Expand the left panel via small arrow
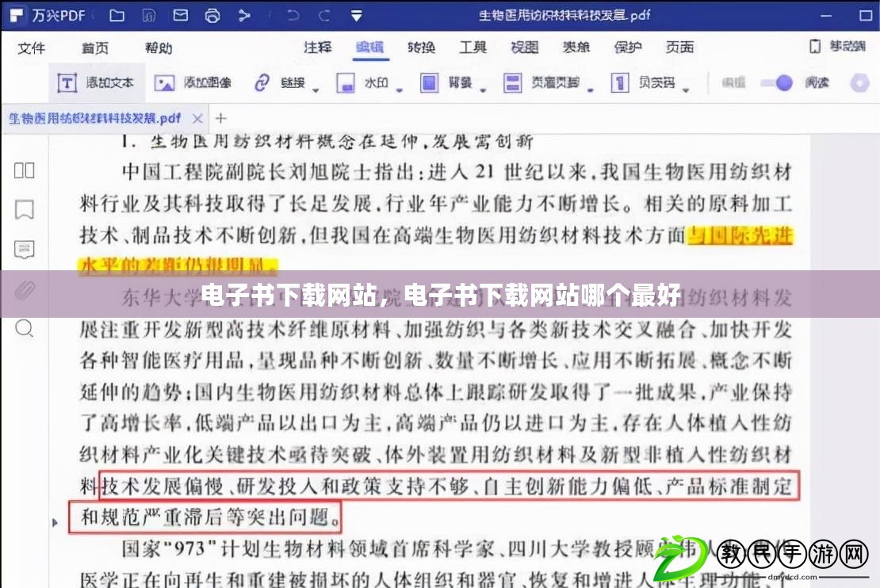The height and width of the screenshot is (588, 880). [x=55, y=522]
